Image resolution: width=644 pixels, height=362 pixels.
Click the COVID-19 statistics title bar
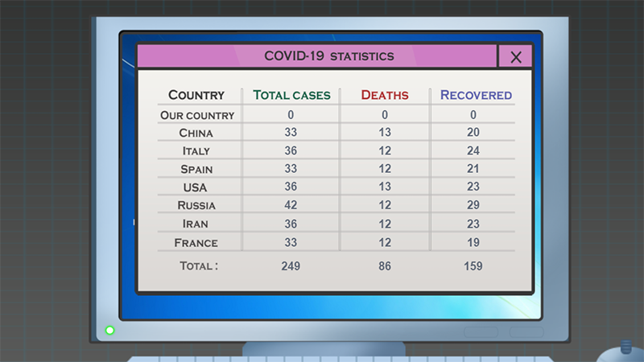tap(316, 56)
